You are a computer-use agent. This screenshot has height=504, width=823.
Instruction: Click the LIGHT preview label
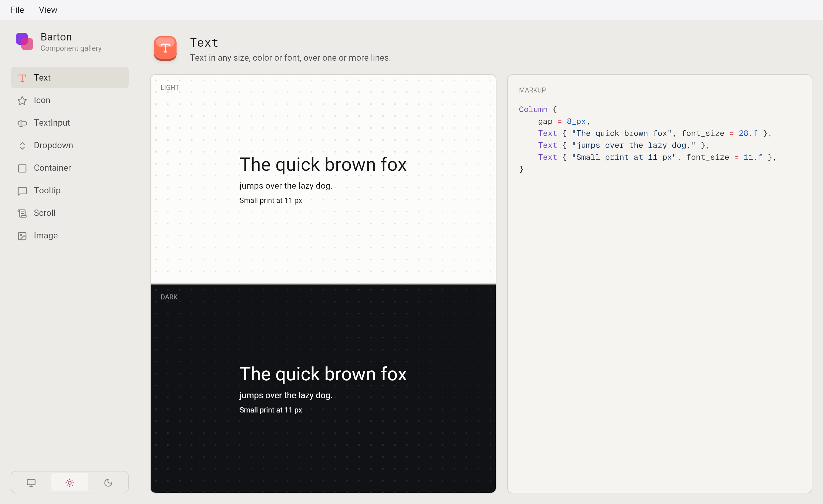(x=170, y=88)
